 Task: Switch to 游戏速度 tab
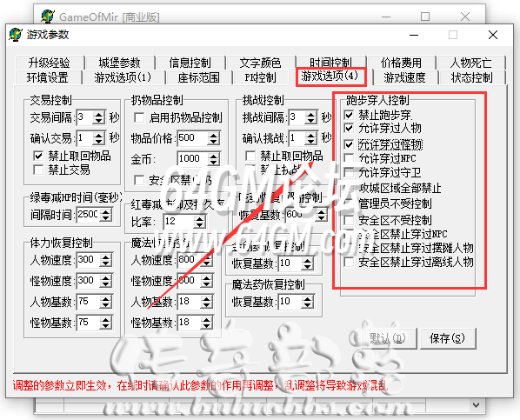click(404, 77)
